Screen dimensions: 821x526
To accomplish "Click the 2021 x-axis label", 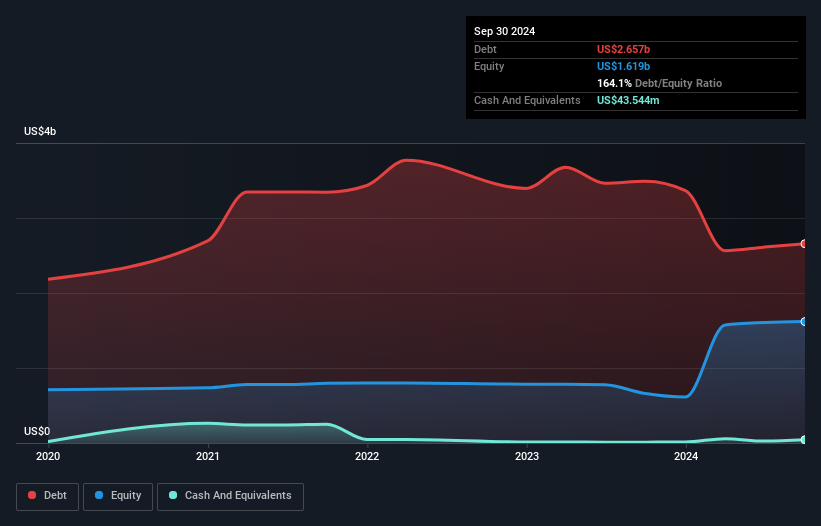I will click(208, 456).
